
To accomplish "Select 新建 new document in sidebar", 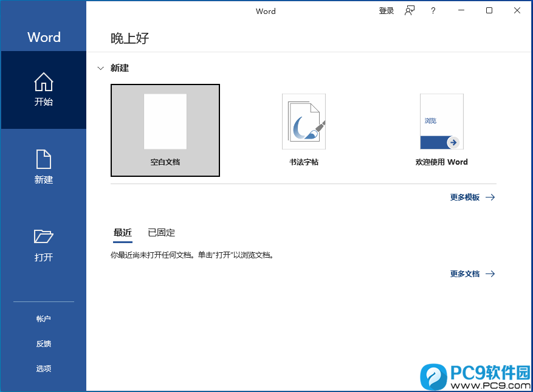I will pyautogui.click(x=44, y=167).
